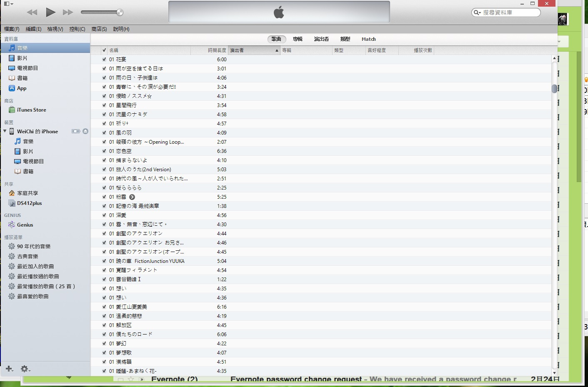Sort songs by the 名稱 column header
The width and height of the screenshot is (588, 387).
tap(149, 50)
